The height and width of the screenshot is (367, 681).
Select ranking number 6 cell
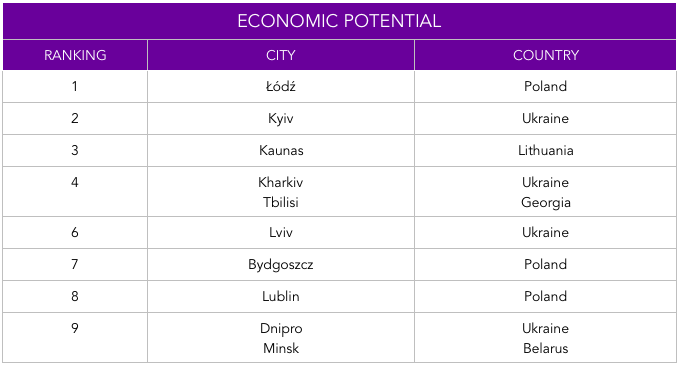pyautogui.click(x=75, y=232)
